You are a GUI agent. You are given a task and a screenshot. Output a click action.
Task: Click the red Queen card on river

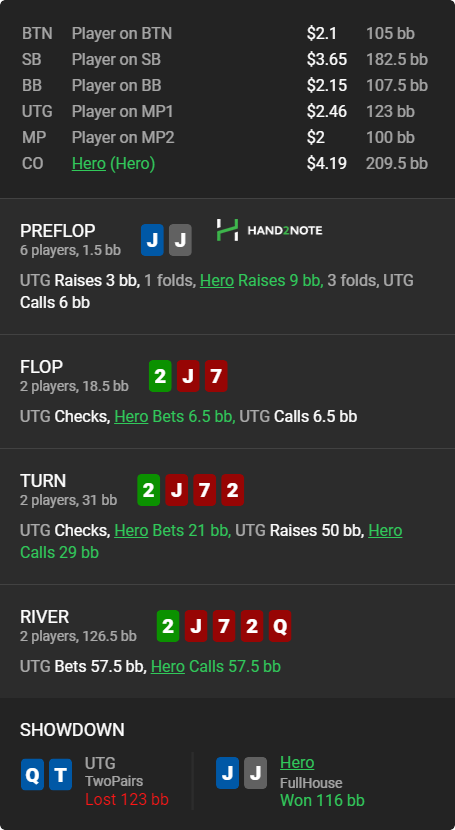[x=280, y=626]
